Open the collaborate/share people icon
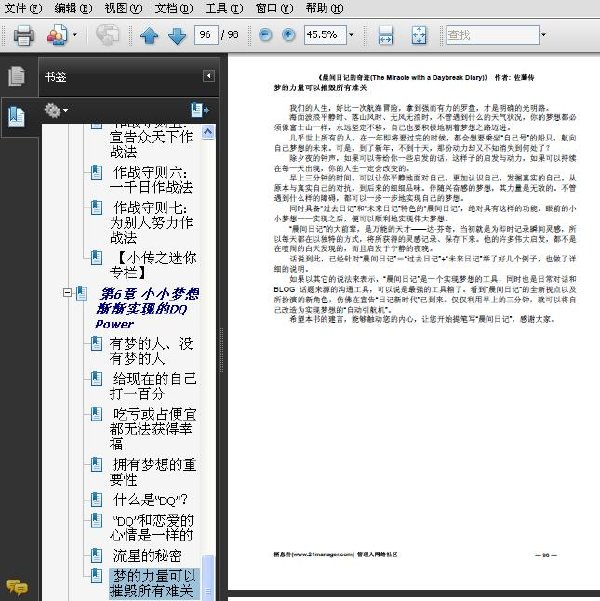 coord(57,35)
